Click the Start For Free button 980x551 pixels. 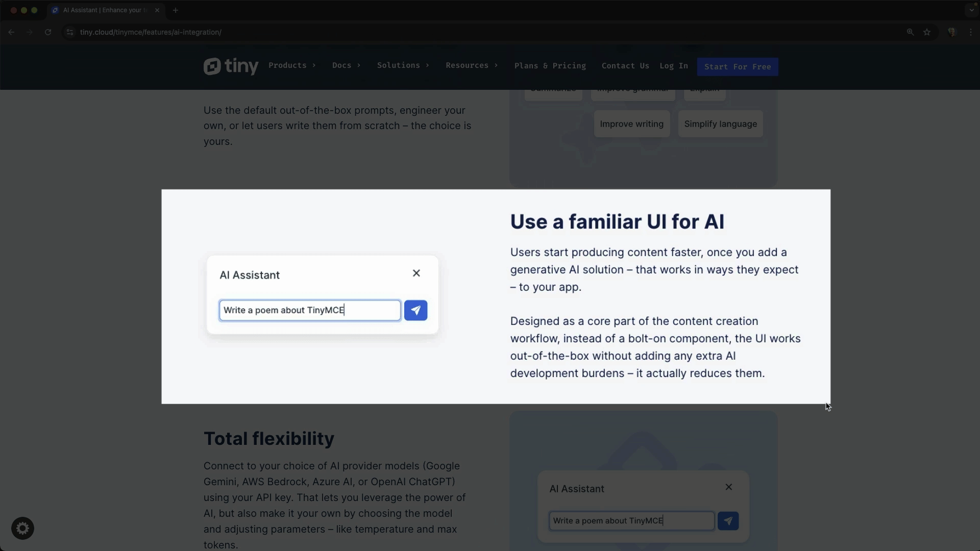tap(738, 67)
